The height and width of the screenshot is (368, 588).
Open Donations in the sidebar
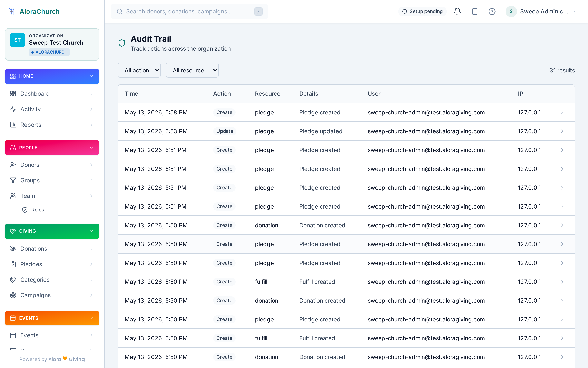[52, 248]
